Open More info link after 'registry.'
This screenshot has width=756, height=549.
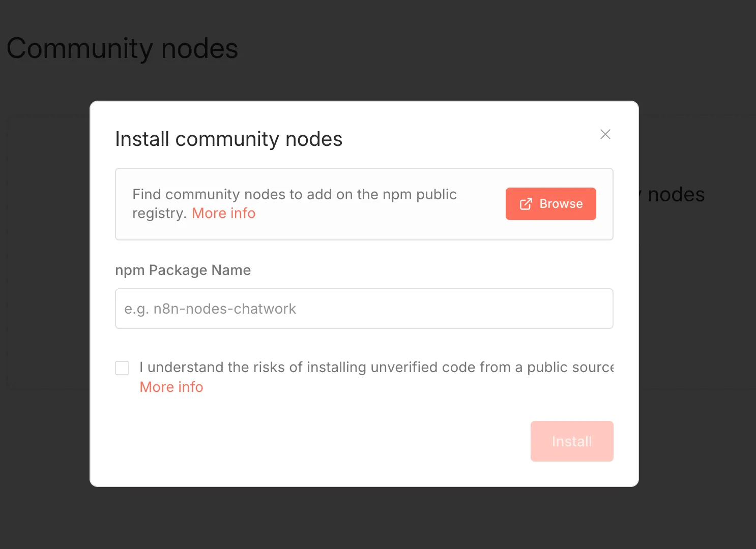[x=223, y=213]
